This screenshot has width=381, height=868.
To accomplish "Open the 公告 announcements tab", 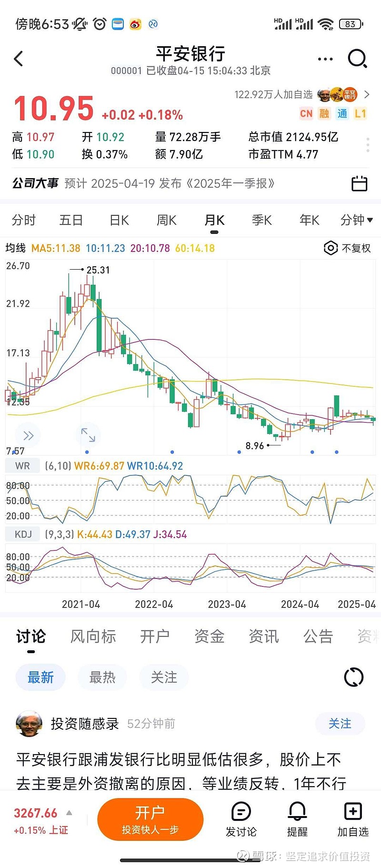I will tap(318, 636).
